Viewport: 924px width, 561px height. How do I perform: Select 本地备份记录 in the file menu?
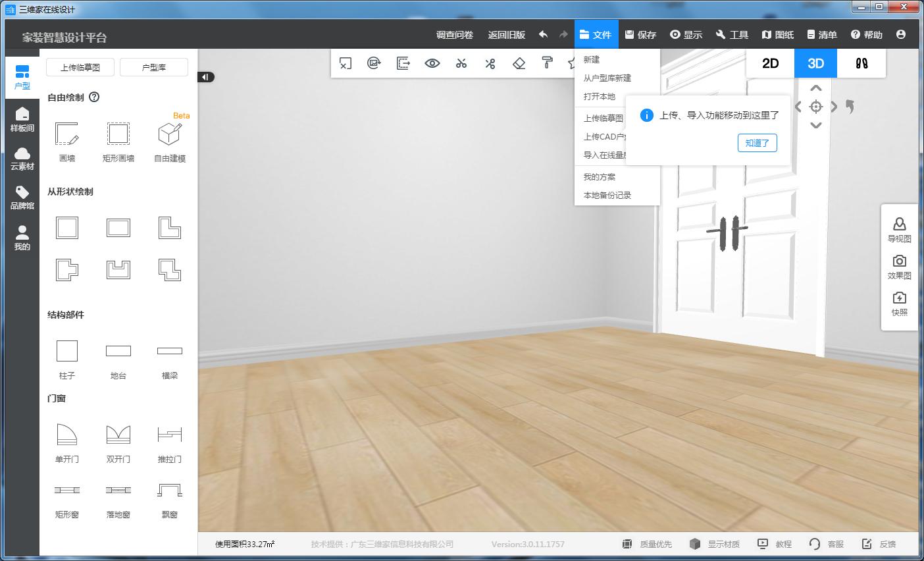click(607, 195)
